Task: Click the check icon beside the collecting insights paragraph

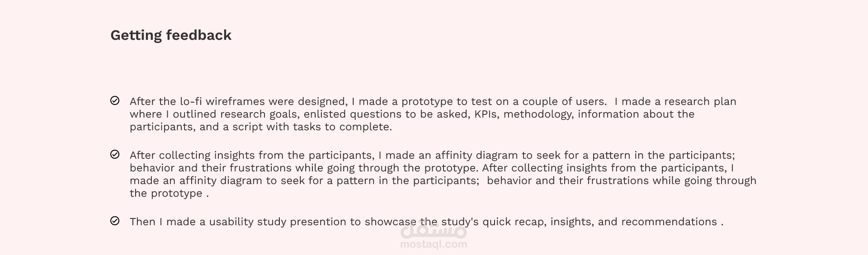Action: (x=115, y=154)
